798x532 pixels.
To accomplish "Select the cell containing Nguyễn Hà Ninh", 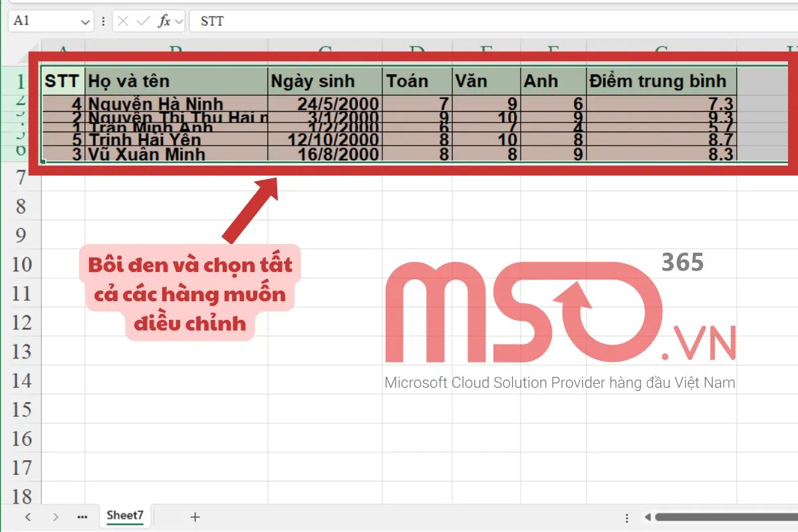I will [176, 104].
